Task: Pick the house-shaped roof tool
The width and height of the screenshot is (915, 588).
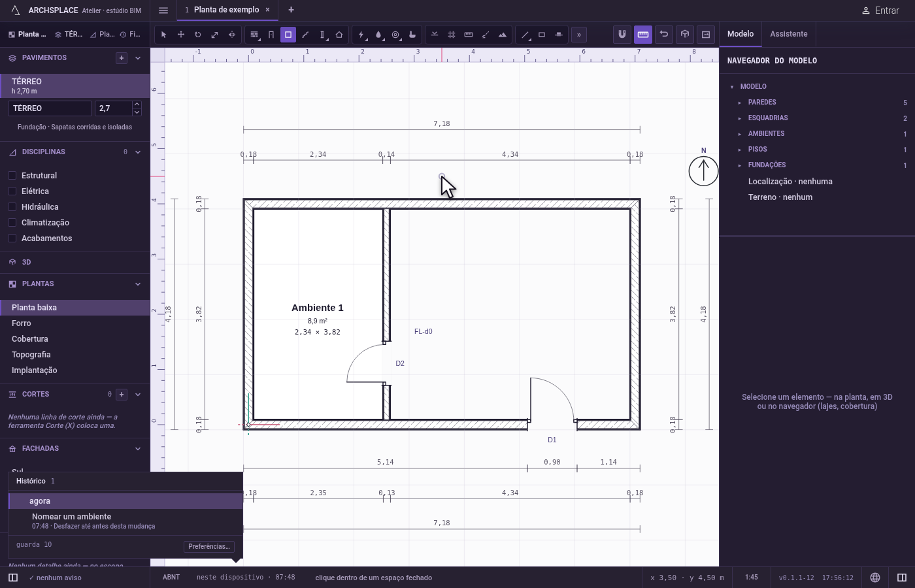Action: point(339,35)
